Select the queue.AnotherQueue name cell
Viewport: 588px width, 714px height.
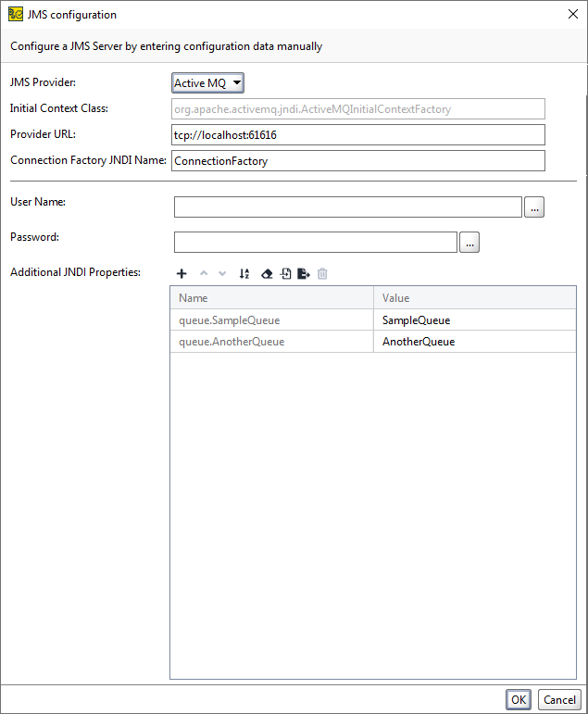coord(272,342)
